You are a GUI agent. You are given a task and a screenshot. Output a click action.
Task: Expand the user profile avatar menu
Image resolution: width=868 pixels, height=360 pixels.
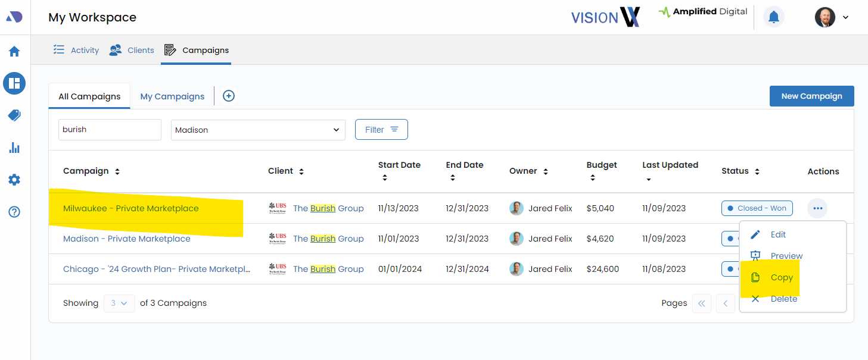(832, 17)
